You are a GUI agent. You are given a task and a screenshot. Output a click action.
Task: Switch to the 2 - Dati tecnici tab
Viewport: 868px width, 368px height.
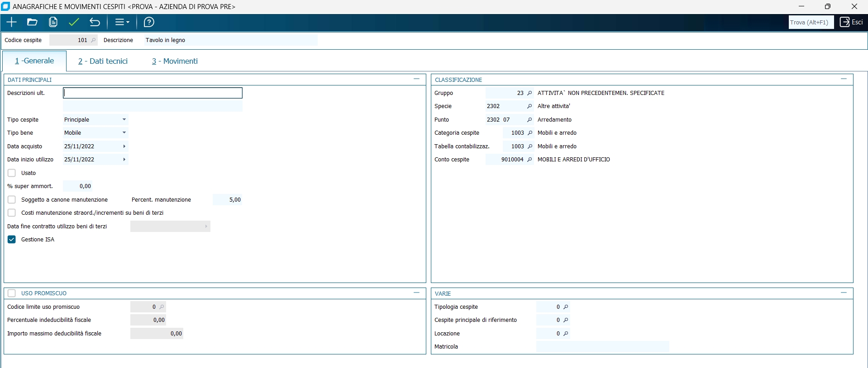[x=103, y=61]
